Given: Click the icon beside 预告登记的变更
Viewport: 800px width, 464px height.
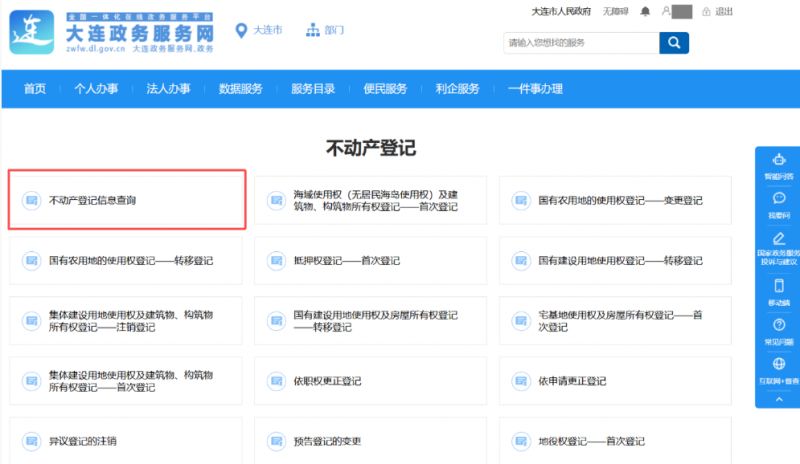Looking at the screenshot, I should pos(276,441).
